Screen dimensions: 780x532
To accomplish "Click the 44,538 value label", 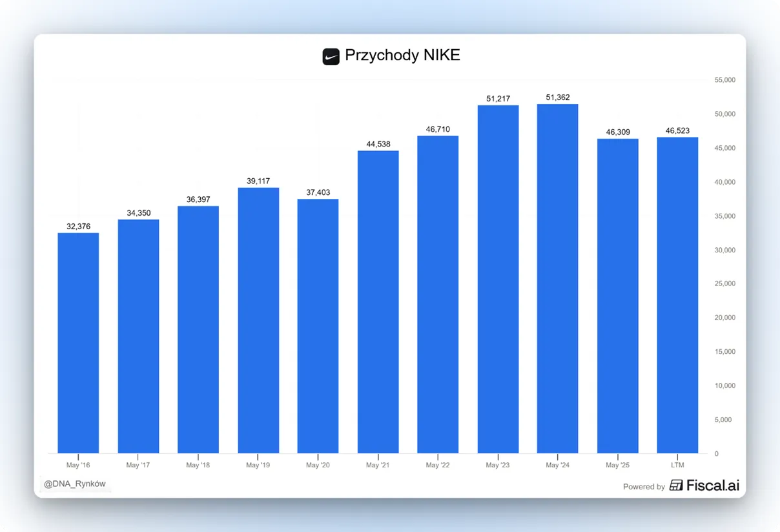I will [x=378, y=144].
